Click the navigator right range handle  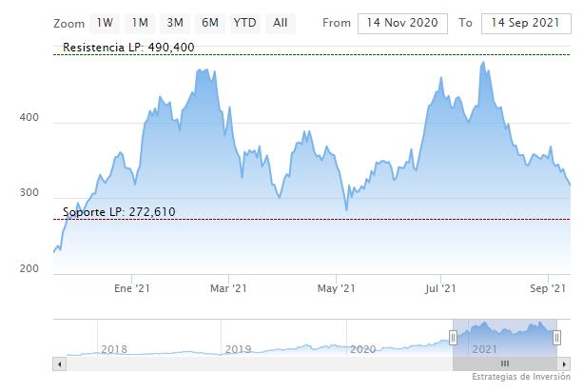tap(557, 337)
